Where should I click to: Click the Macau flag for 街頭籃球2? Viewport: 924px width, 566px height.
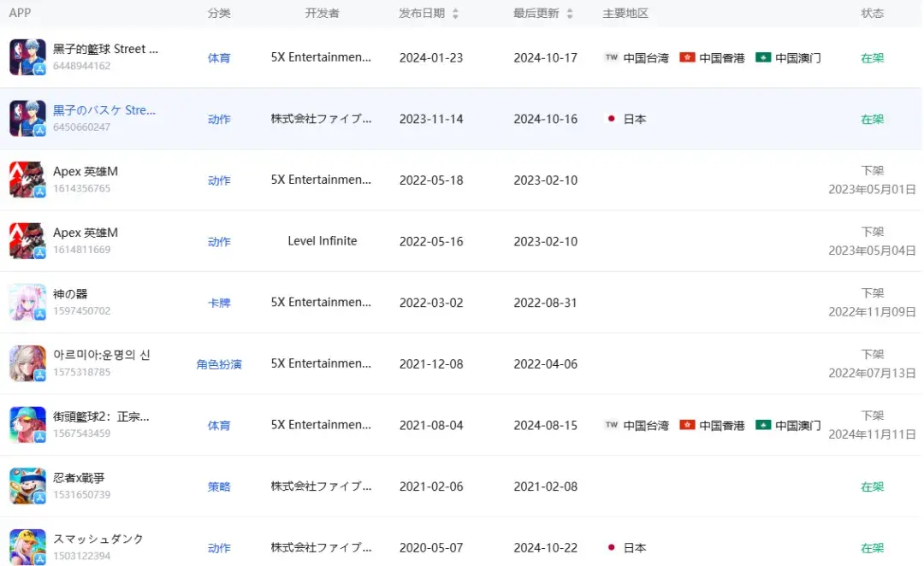pyautogui.click(x=762, y=424)
